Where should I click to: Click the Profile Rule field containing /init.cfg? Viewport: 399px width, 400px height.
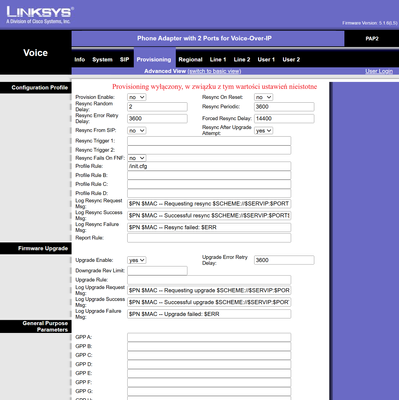tap(209, 166)
